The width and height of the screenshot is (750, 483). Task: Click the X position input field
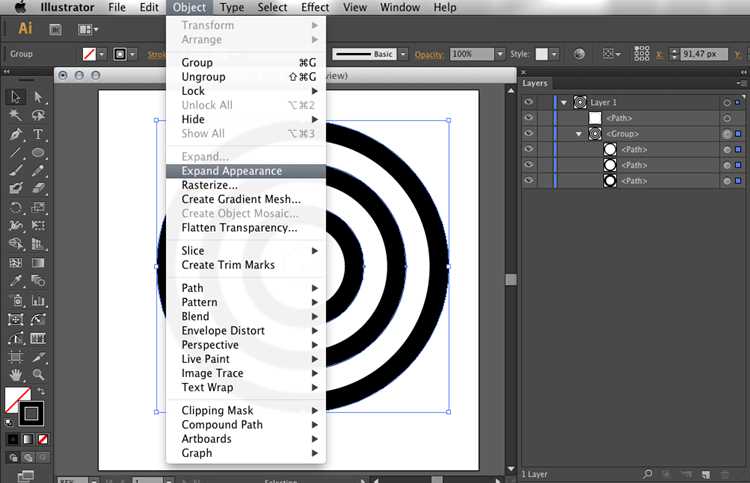click(x=704, y=54)
